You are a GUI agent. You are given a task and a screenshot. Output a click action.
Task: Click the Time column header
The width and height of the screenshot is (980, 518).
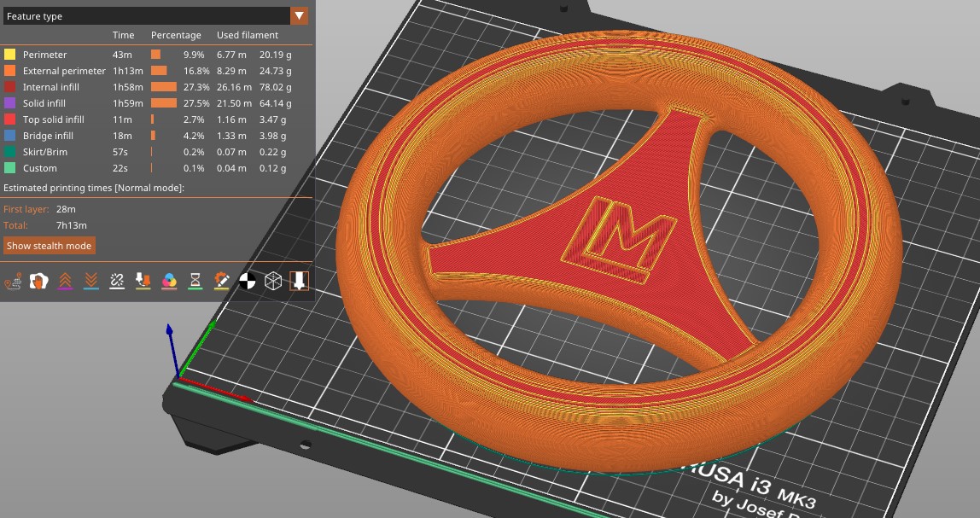coord(123,35)
